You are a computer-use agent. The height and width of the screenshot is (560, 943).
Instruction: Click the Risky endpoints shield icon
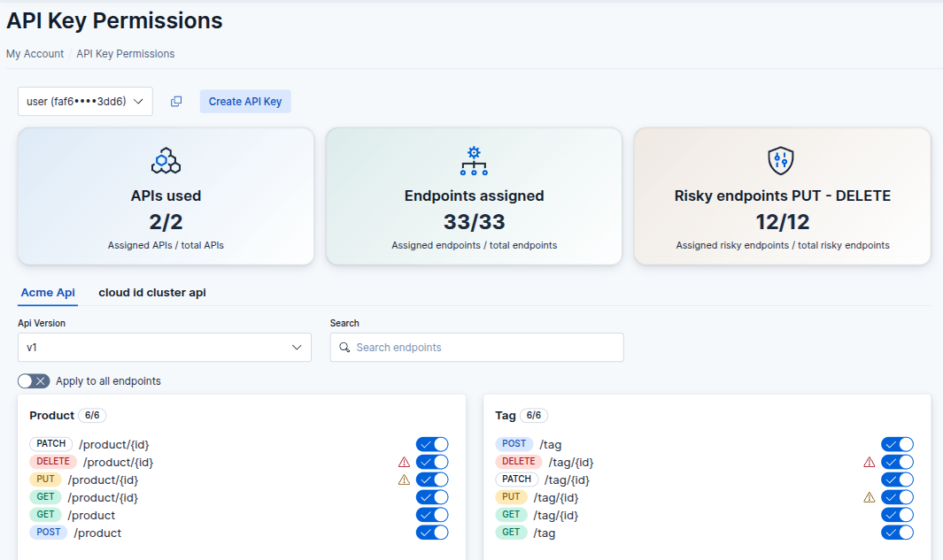781,160
